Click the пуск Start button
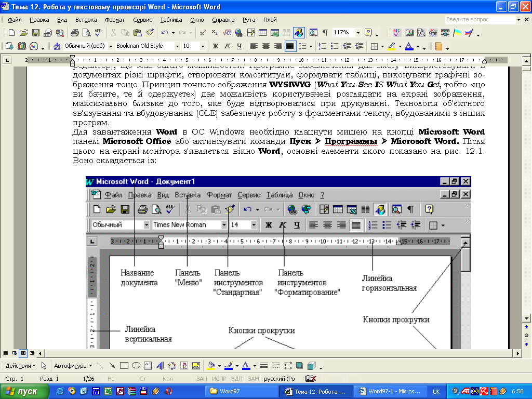Viewport: 532px width, 399px height. pyautogui.click(x=24, y=391)
